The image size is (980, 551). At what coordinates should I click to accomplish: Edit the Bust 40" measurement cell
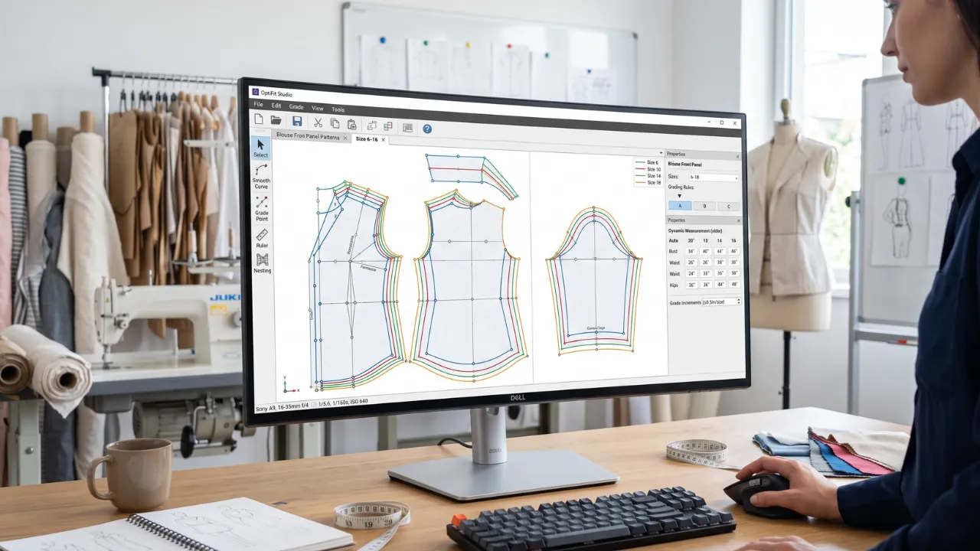coord(705,251)
